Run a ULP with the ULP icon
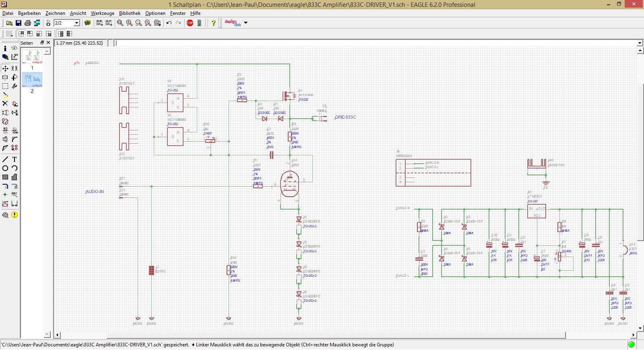 (x=109, y=23)
